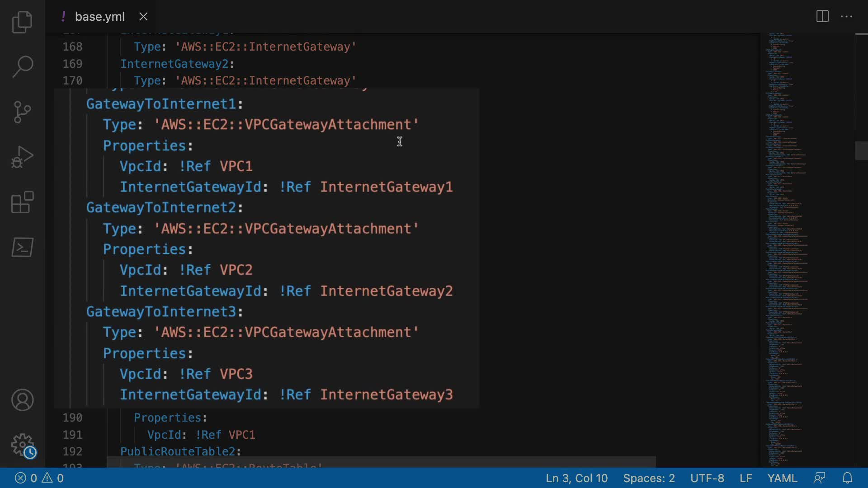Open the Source Control view
Viewport: 868px width, 488px height.
(x=22, y=112)
